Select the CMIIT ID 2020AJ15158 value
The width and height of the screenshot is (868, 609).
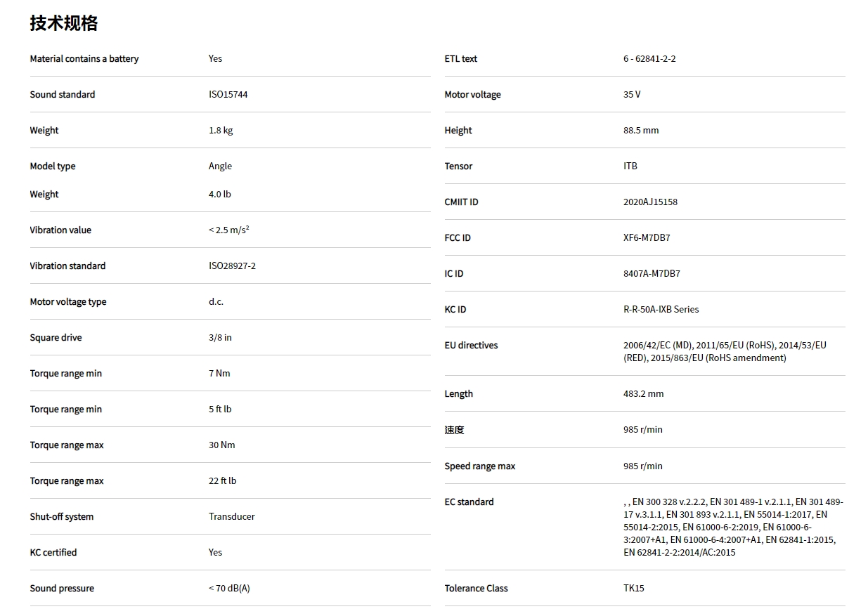coord(650,202)
